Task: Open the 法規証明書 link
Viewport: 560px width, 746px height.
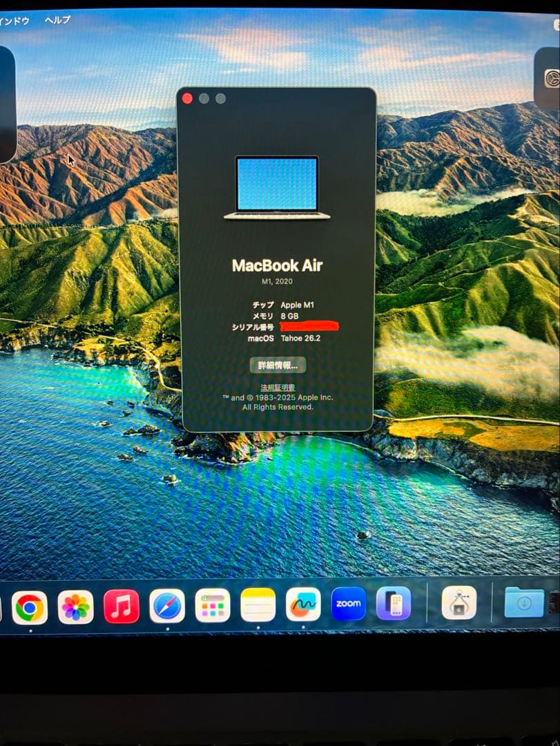Action: (278, 388)
